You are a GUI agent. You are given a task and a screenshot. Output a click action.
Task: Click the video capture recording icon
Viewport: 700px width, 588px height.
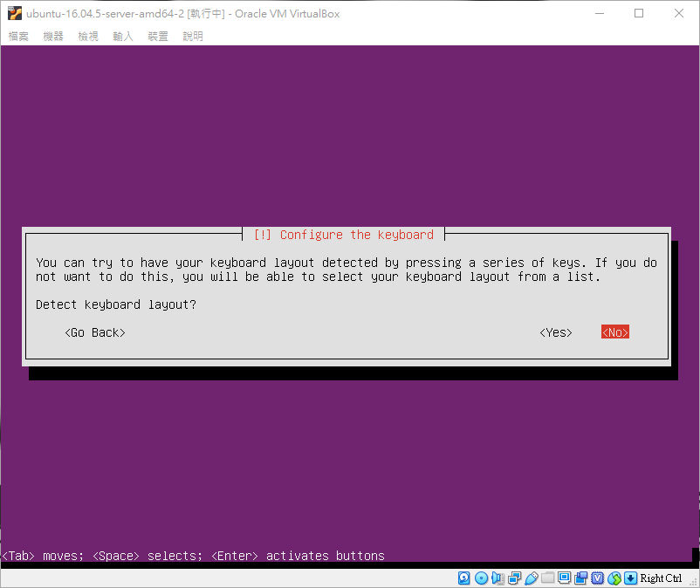580,578
